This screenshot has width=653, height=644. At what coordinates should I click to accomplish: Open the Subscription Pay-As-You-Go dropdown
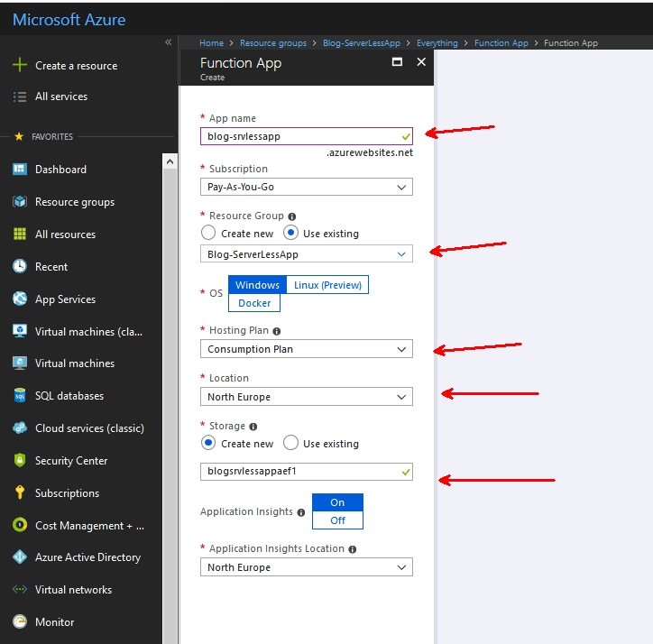tap(307, 187)
